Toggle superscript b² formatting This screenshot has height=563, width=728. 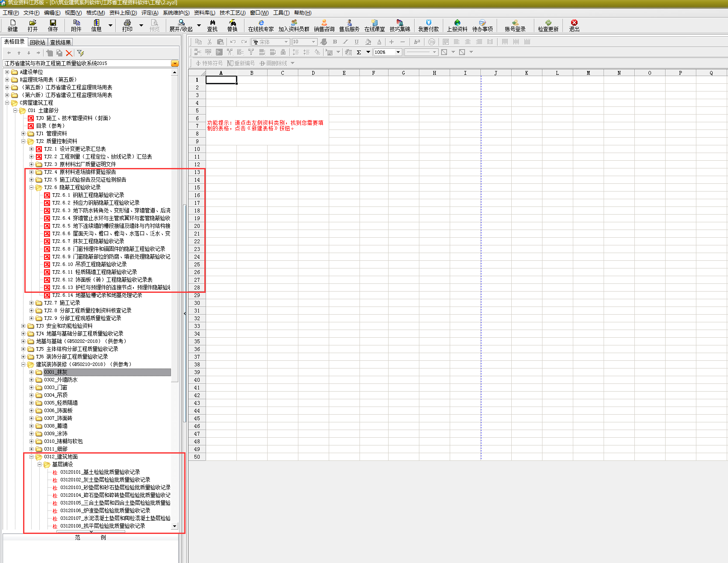click(x=417, y=42)
